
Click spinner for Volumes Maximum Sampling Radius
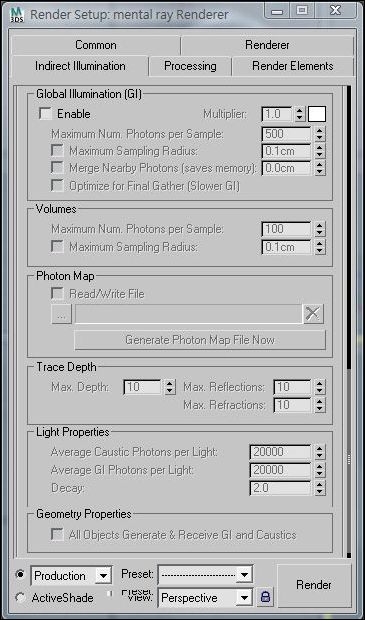320,248
